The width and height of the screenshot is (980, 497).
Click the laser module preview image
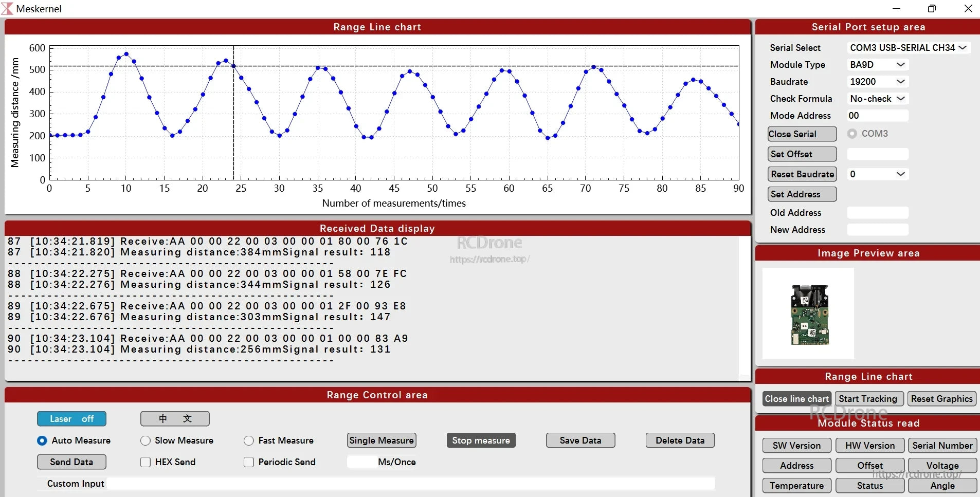point(809,314)
